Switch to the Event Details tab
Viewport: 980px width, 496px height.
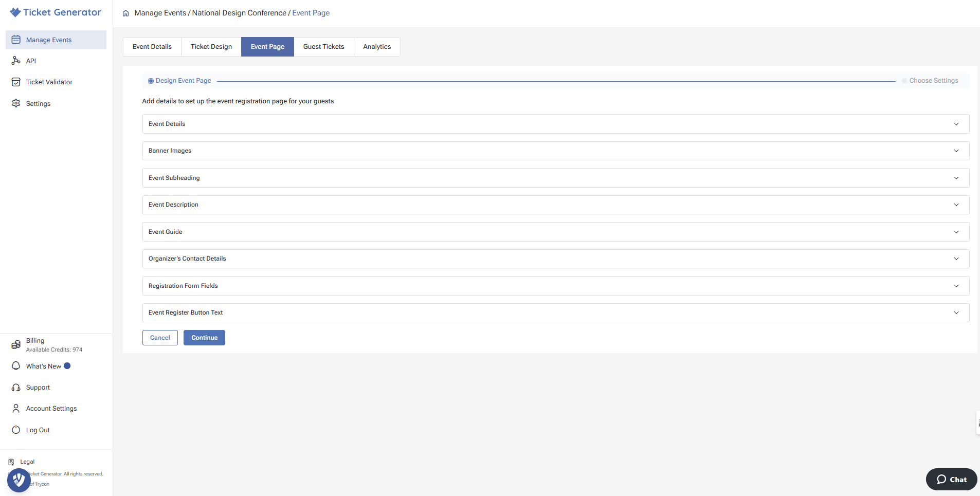152,47
